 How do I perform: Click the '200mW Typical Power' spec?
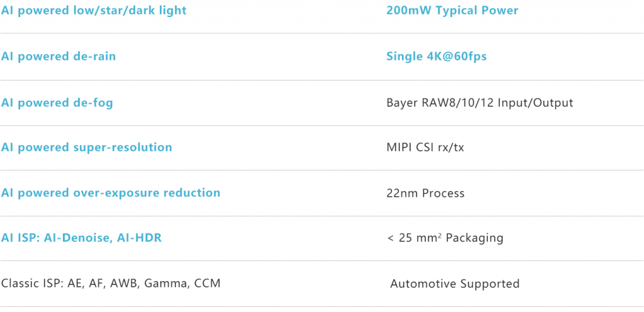452,11
